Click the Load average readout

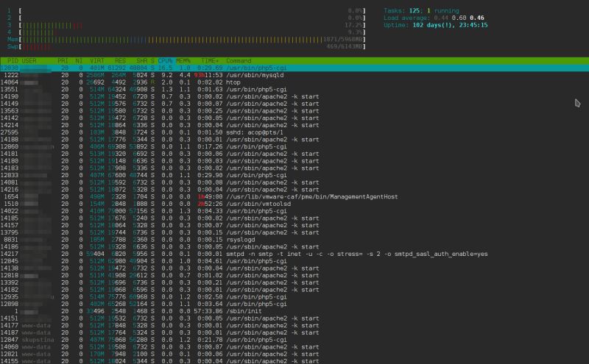tap(434, 18)
